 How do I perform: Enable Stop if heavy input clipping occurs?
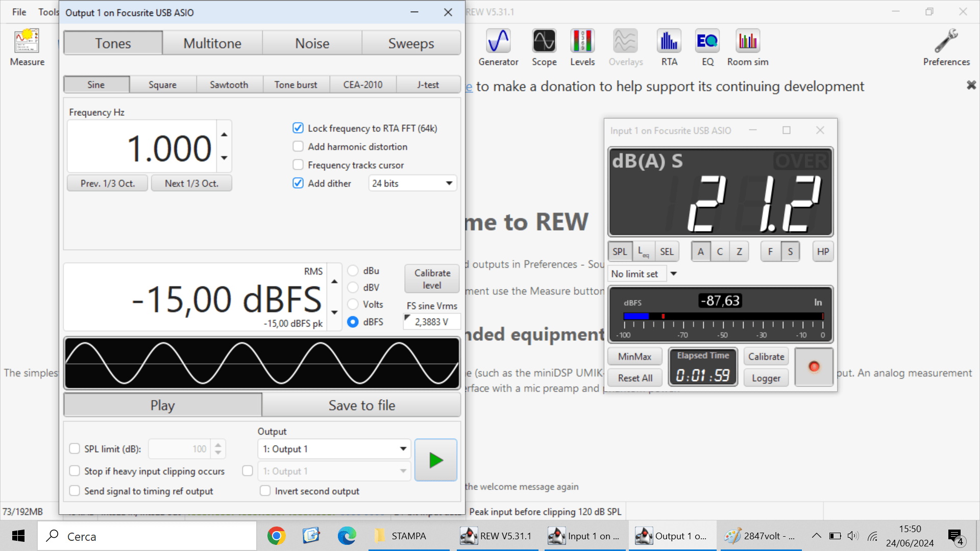(75, 471)
